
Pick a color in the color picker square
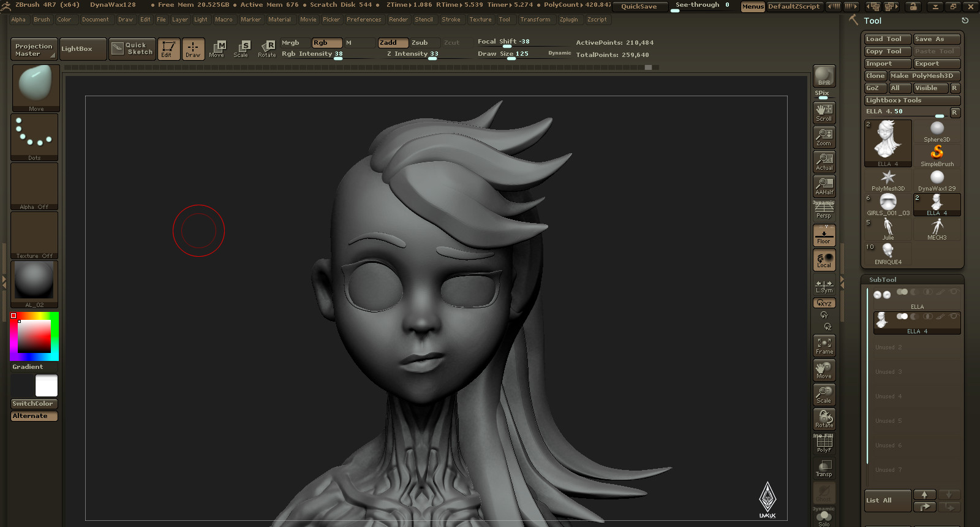[x=34, y=336]
